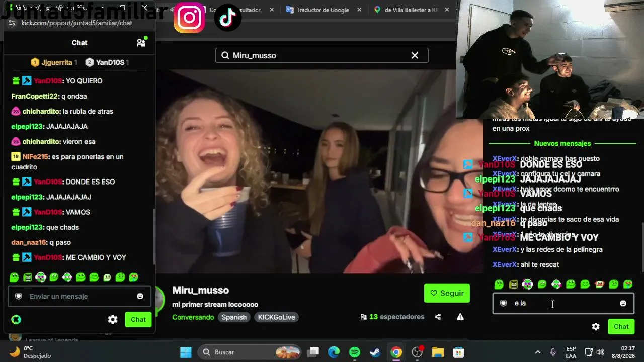
Task: Jump to Nuevos mensajes in main chat
Action: 562,143
